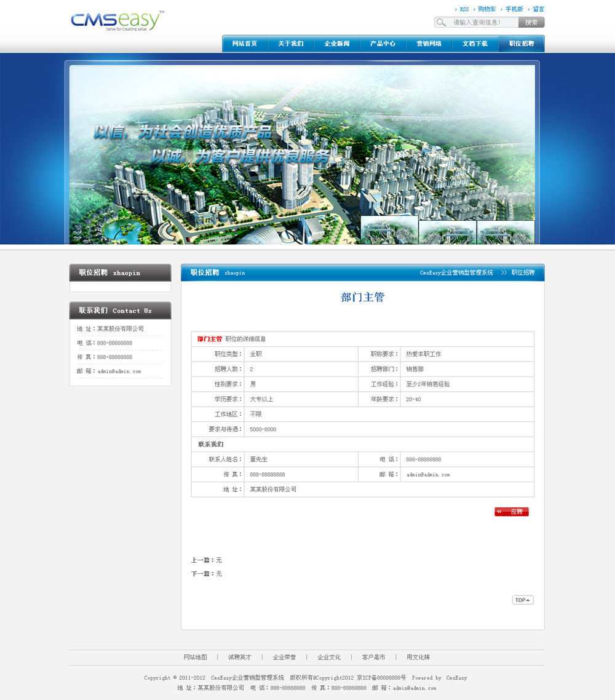The height and width of the screenshot is (700, 615).
Task: Go to 网站首页 in navigation bar
Action: 245,44
